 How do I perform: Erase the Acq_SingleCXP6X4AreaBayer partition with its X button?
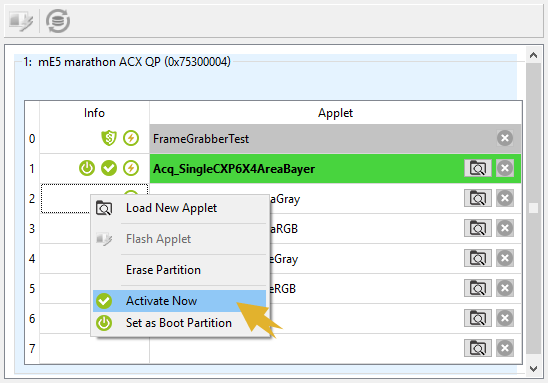(x=505, y=168)
